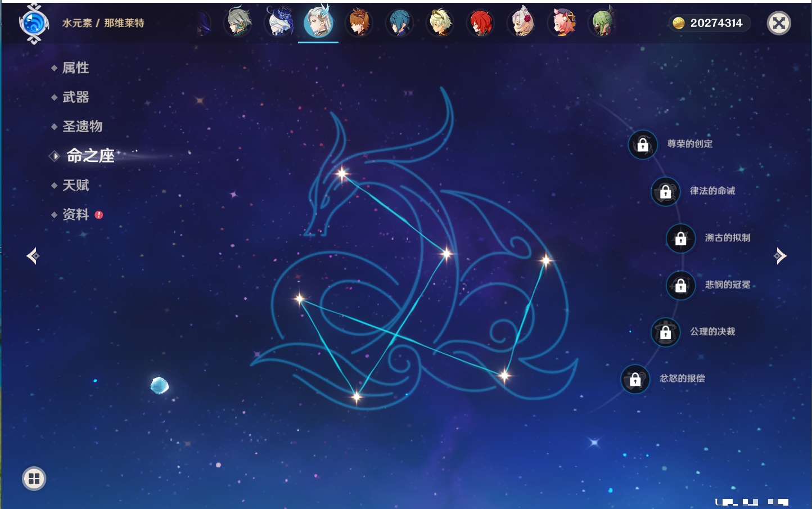This screenshot has width=812, height=509.
Task: Click the locked 律法的命诫 constellation icon
Action: [x=665, y=192]
